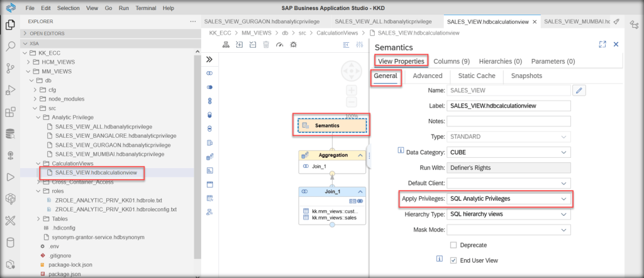Viewport: 644px width, 278px height.
Task: Click the pencil icon next to Name
Action: pos(579,91)
